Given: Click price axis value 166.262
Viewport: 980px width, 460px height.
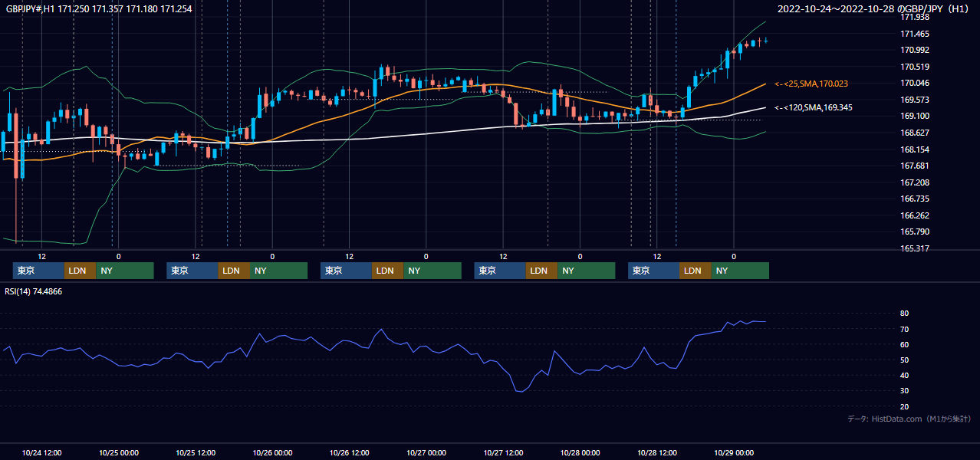Looking at the screenshot, I should 915,216.
